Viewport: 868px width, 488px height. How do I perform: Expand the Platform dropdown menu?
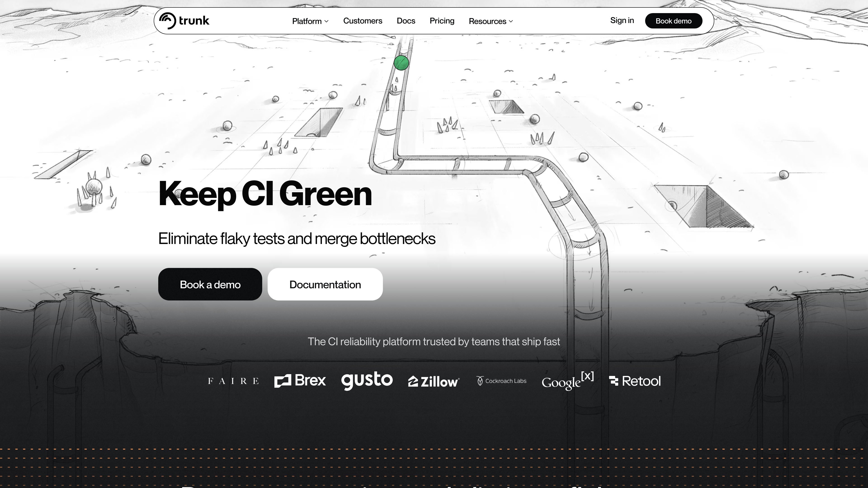click(310, 21)
